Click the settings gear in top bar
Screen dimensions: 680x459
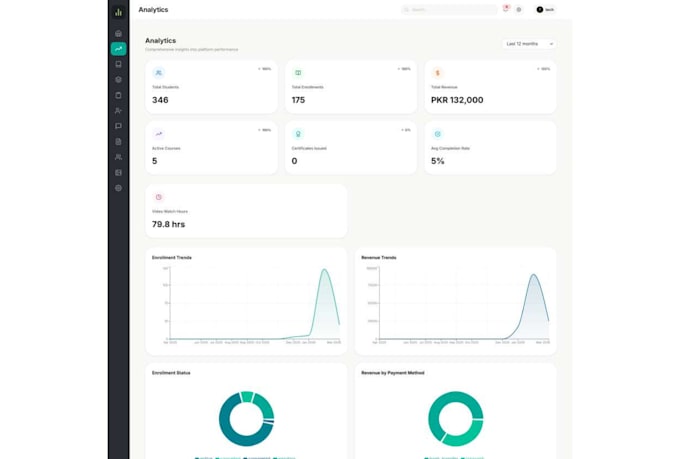[x=519, y=10]
